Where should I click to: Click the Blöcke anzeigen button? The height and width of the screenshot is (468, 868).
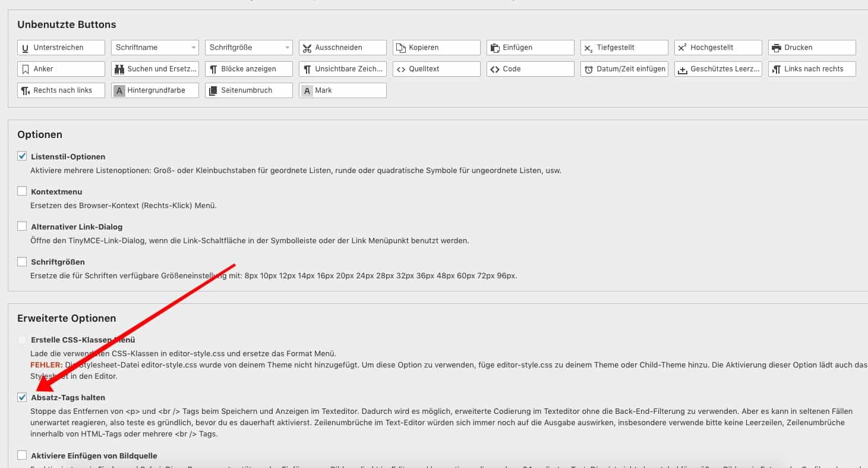pos(248,69)
